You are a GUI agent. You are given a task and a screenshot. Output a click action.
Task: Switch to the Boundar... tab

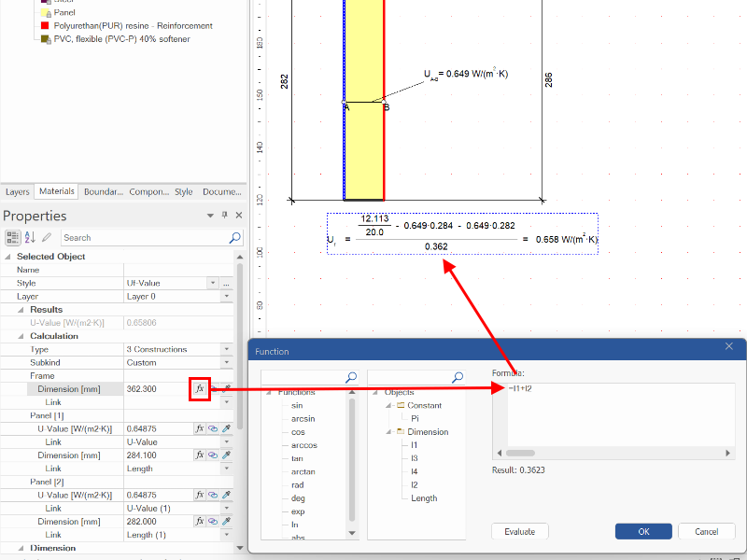click(104, 192)
